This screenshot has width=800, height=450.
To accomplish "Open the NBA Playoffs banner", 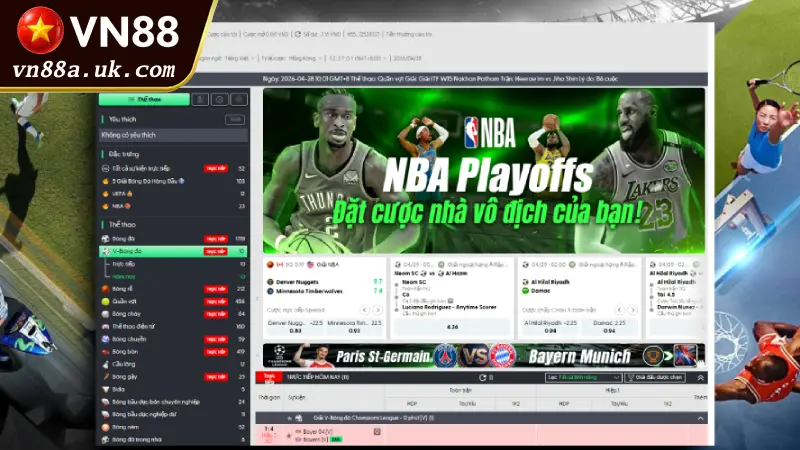I will click(484, 171).
